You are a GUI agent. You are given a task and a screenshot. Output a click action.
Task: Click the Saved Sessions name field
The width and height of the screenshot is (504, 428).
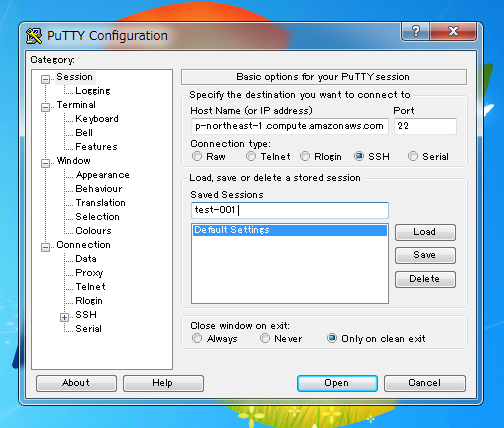[x=290, y=210]
